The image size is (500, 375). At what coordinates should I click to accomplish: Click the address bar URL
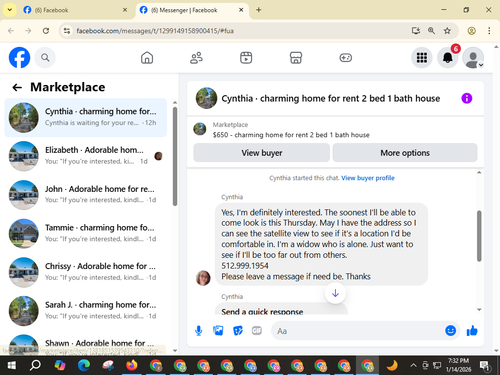tap(155, 31)
